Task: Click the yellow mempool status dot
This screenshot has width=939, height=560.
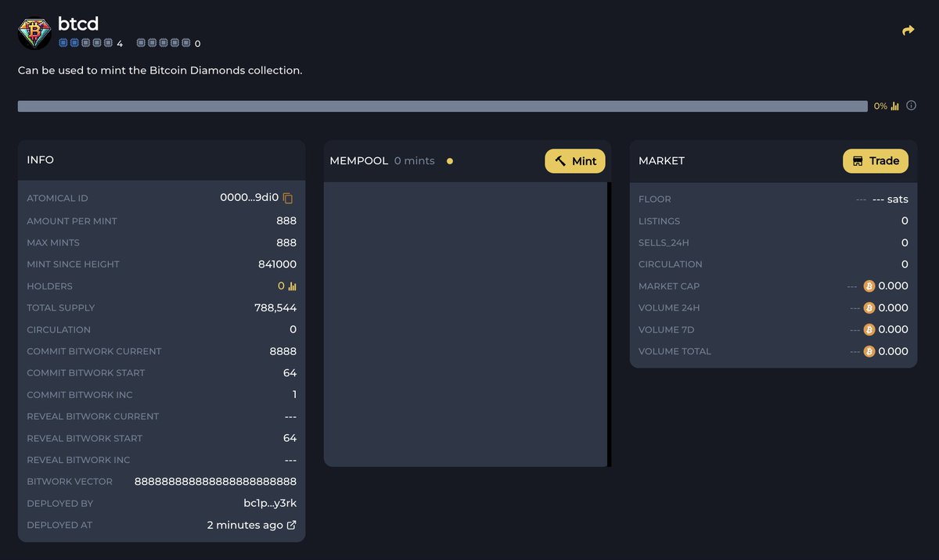Action: [x=450, y=160]
